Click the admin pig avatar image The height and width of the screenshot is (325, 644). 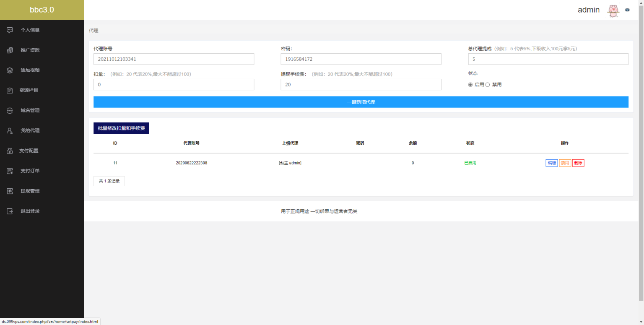(x=613, y=10)
